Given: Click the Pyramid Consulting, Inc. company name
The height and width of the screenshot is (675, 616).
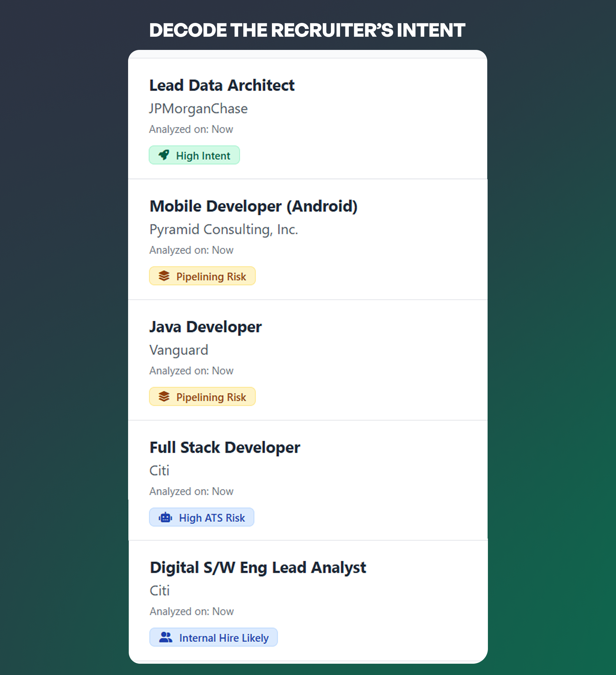Looking at the screenshot, I should pos(224,229).
